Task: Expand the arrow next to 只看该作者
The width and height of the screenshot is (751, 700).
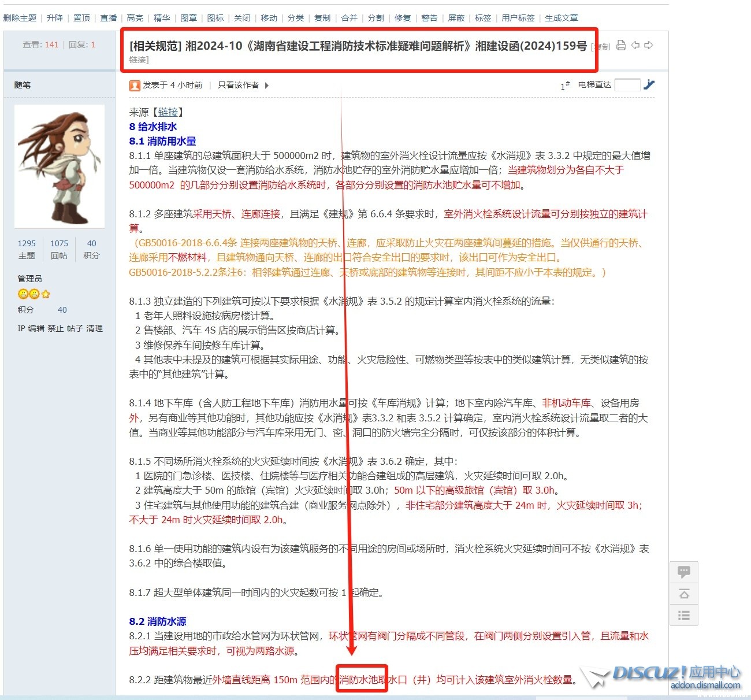Action: [266, 86]
